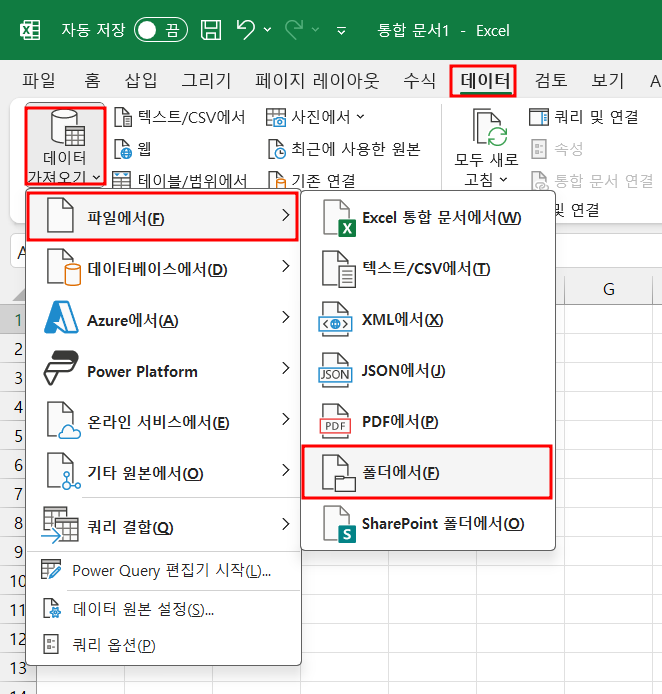662x694 pixels.
Task: Switch to the 보기 tab
Action: (x=608, y=81)
